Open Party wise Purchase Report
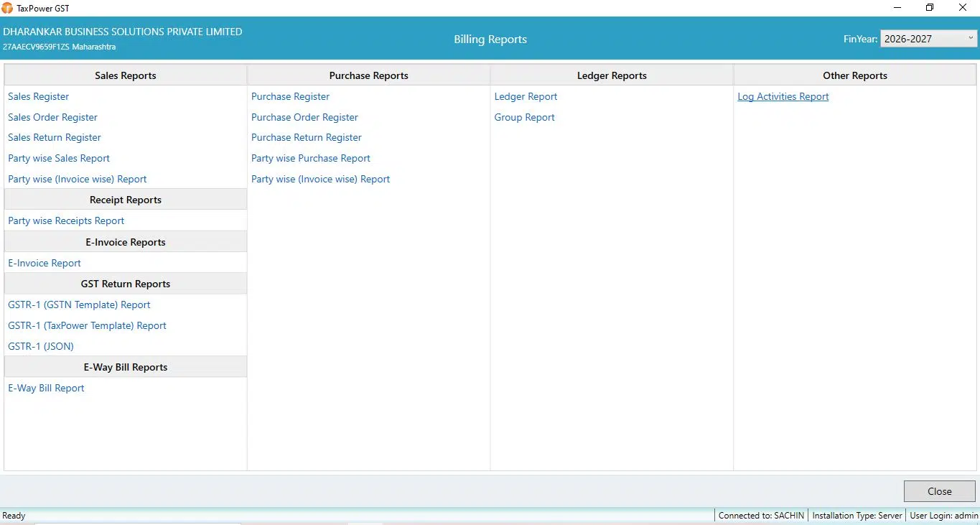This screenshot has height=525, width=980. click(311, 158)
